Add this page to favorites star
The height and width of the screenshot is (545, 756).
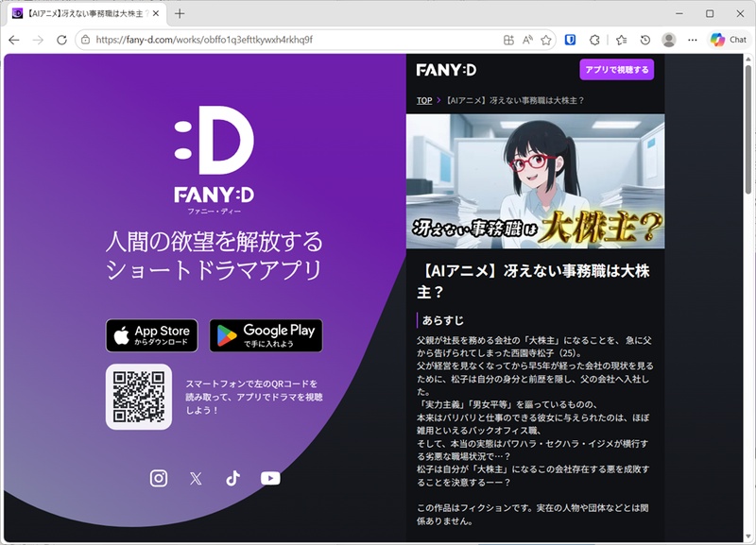(x=546, y=40)
